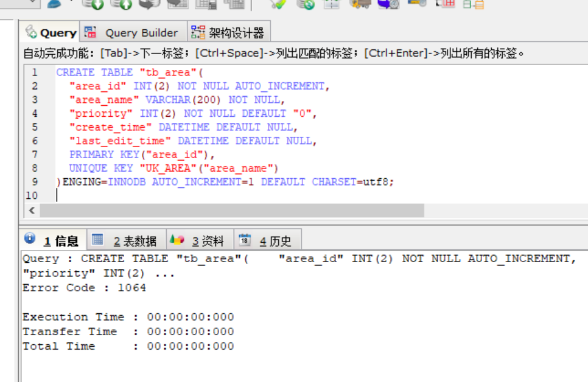Click the "create_time" DATETIME line in the editor
This screenshot has width=588, height=382.
click(x=183, y=127)
